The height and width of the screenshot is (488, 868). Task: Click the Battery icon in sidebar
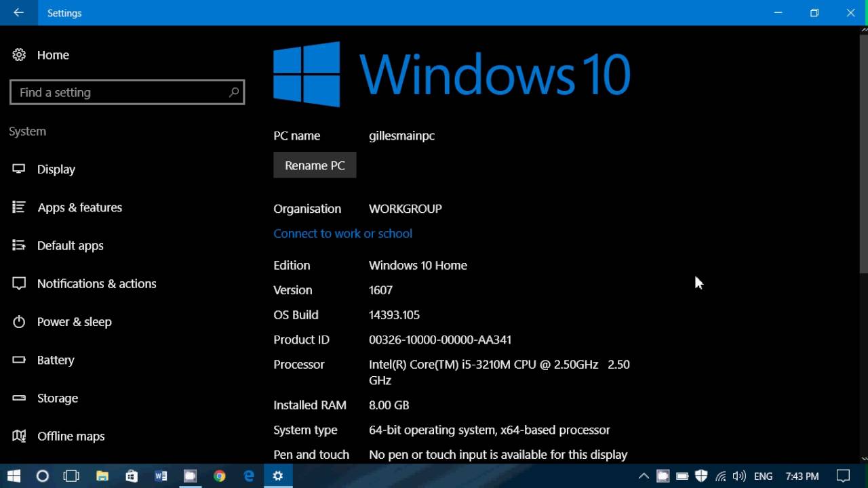click(x=19, y=360)
